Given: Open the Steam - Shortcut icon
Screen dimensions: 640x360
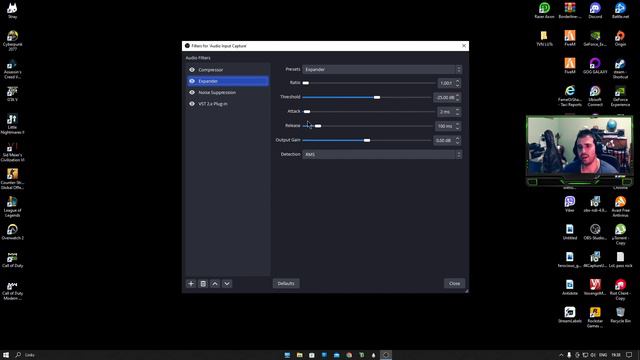Looking at the screenshot, I should [620, 69].
